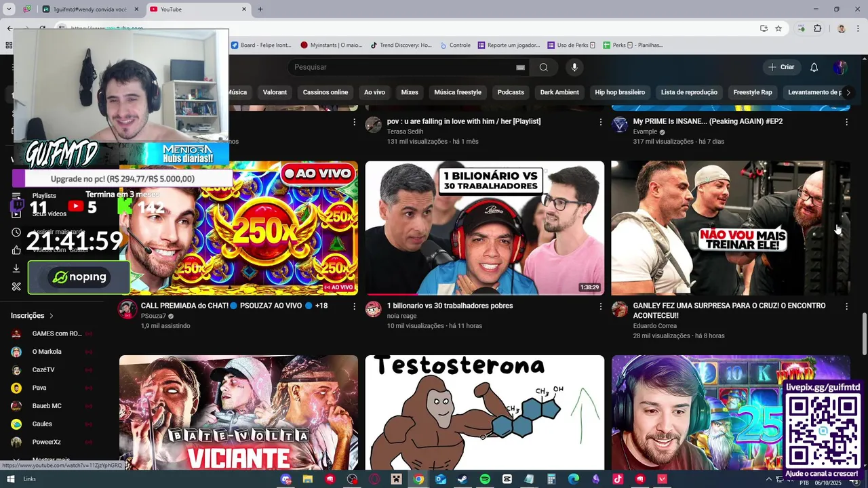This screenshot has height=488, width=868.
Task: Open the clips scissors icon in sidebar
Action: [x=16, y=287]
